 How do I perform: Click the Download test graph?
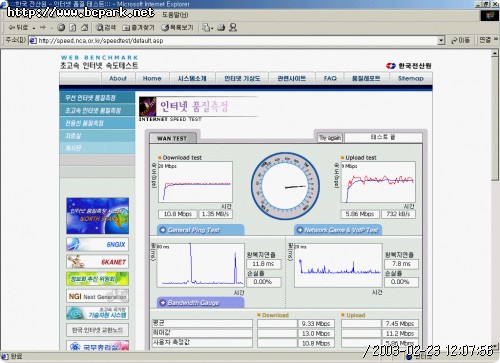(x=195, y=182)
